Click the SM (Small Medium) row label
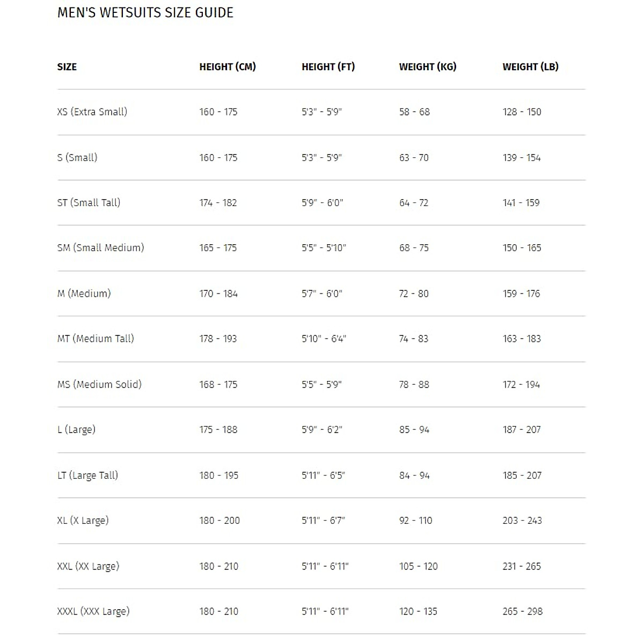Image resolution: width=644 pixels, height=644 pixels. click(100, 248)
